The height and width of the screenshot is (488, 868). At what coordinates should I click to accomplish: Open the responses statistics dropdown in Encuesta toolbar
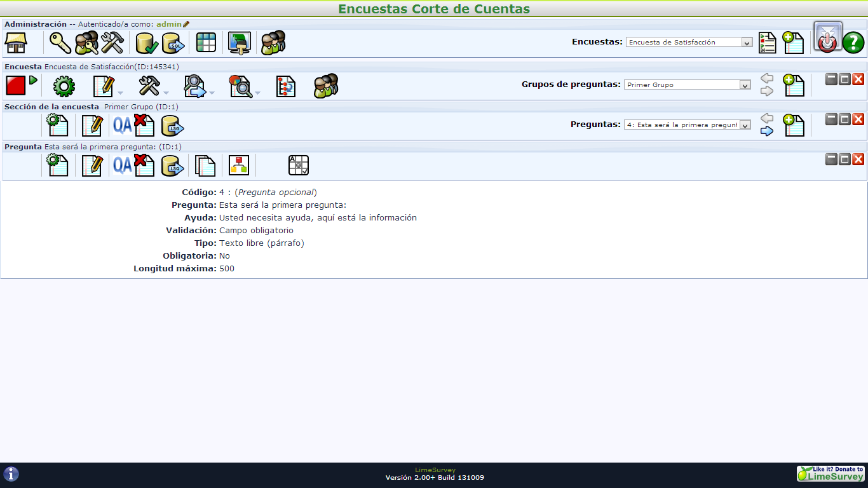click(x=245, y=86)
